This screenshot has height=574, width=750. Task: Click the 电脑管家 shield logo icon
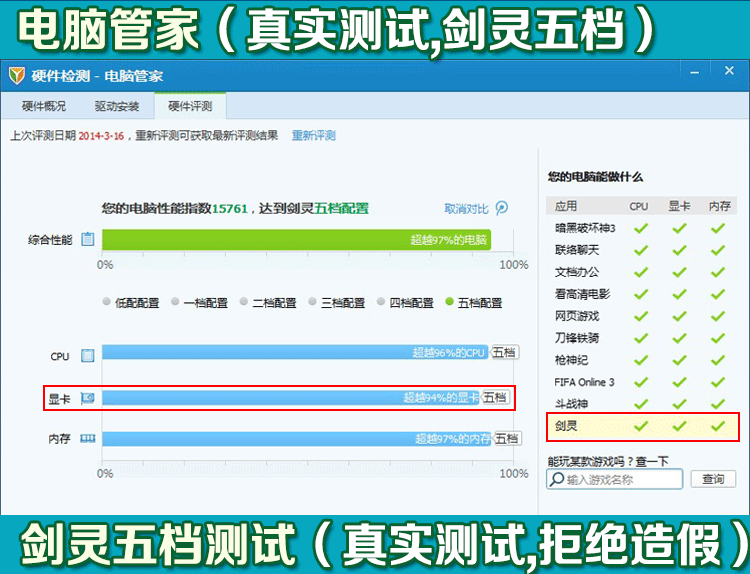pos(17,76)
